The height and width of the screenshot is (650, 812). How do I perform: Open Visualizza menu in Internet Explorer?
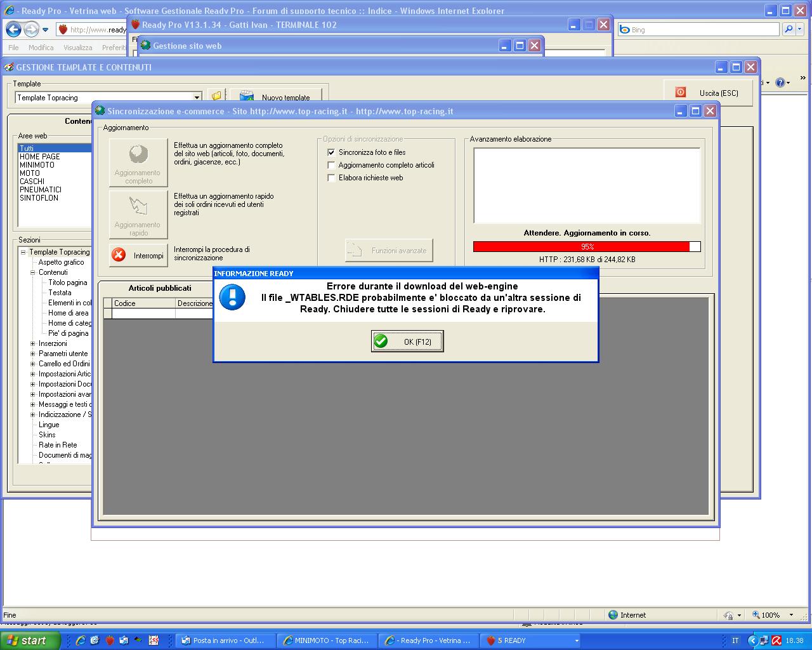(x=77, y=48)
